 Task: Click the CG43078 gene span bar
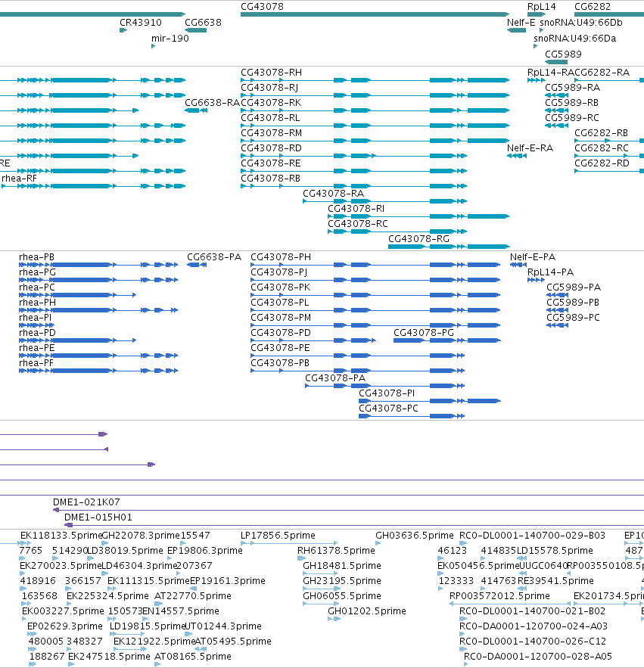pyautogui.click(x=375, y=14)
